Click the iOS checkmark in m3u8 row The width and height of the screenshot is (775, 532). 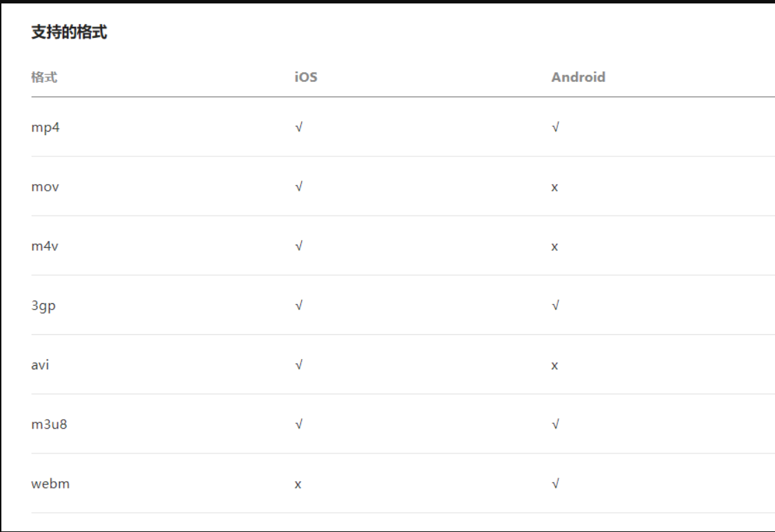[x=298, y=424]
